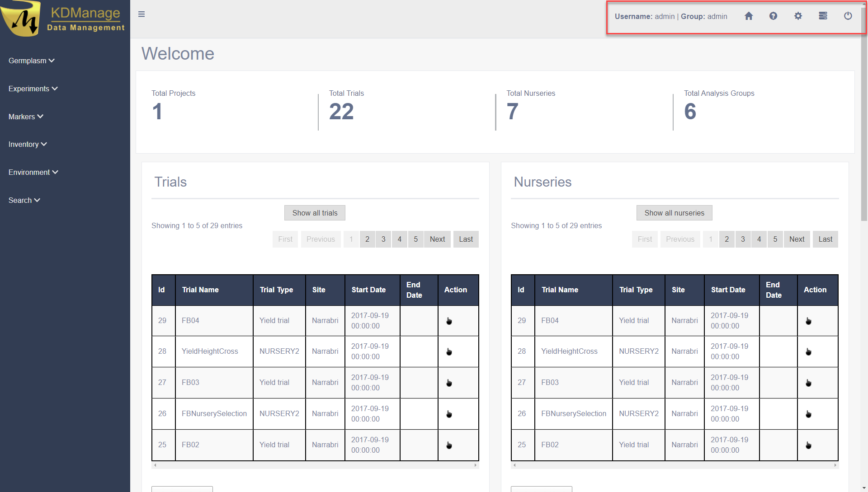Viewport: 868px width, 492px height.
Task: Go to page 3 of Trials table
Action: pyautogui.click(x=383, y=239)
